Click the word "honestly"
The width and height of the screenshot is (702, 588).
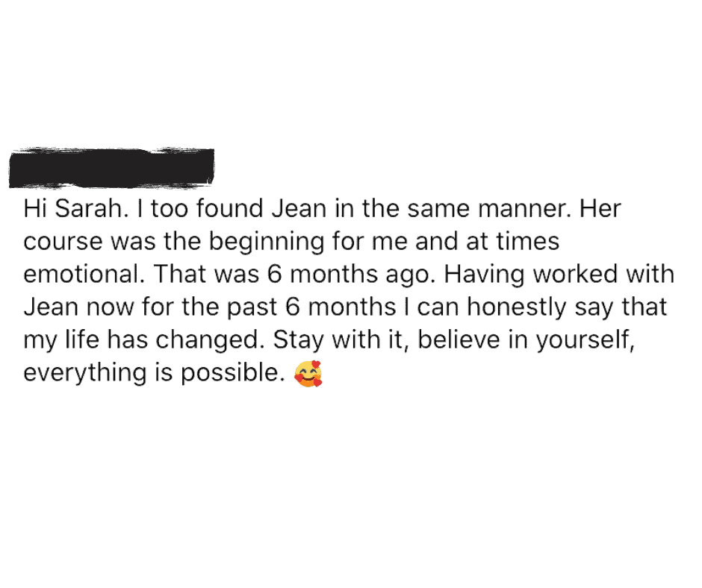517,307
